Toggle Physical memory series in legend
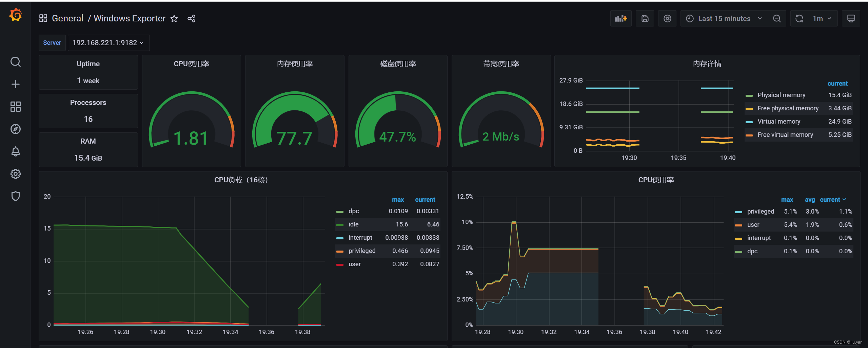This screenshot has width=868, height=348. click(781, 95)
